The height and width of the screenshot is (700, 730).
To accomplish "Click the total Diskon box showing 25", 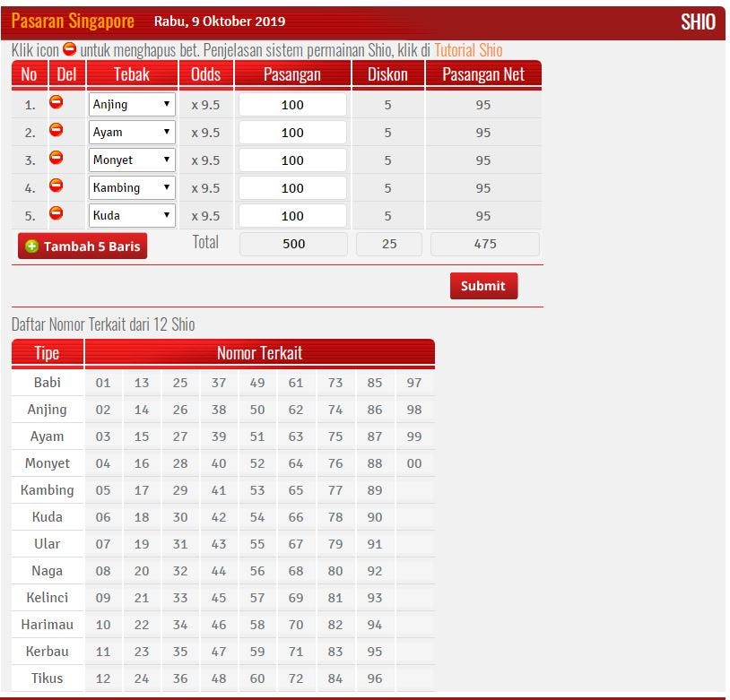I will pyautogui.click(x=389, y=244).
